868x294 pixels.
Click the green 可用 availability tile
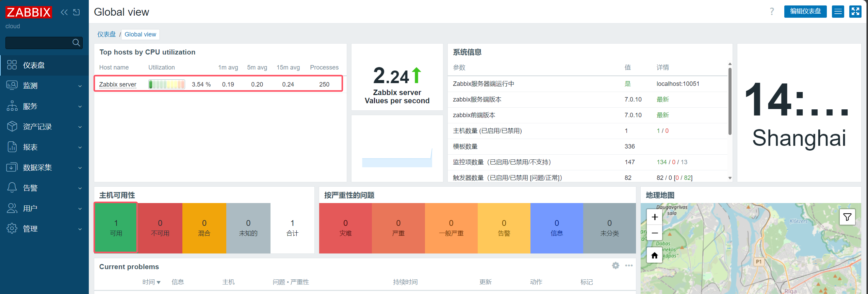[116, 228]
